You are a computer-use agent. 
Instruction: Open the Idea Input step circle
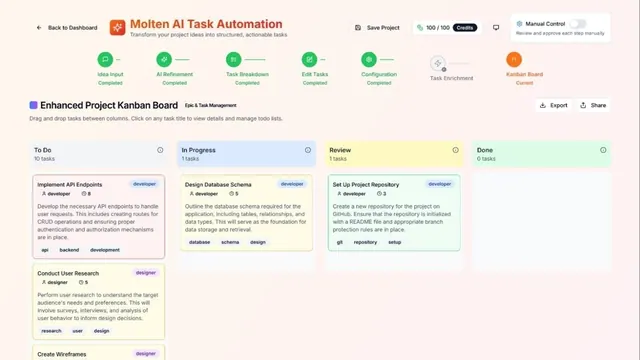click(x=105, y=60)
